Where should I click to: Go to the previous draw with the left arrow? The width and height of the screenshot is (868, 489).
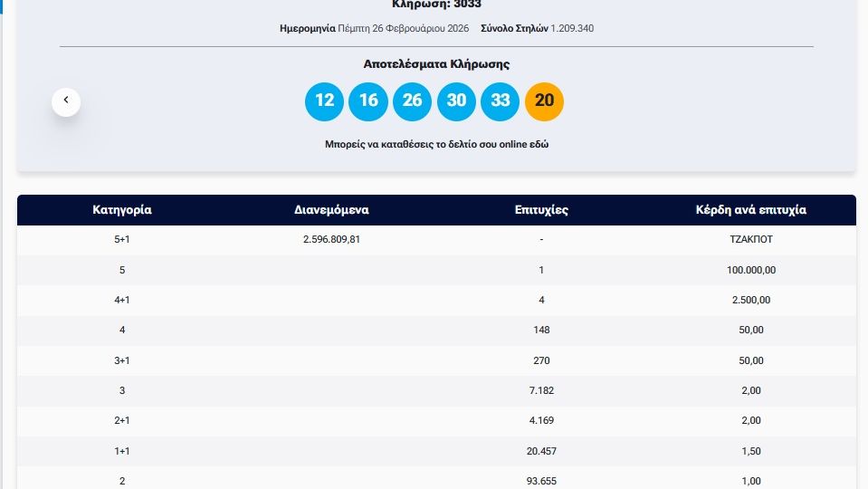click(x=66, y=101)
